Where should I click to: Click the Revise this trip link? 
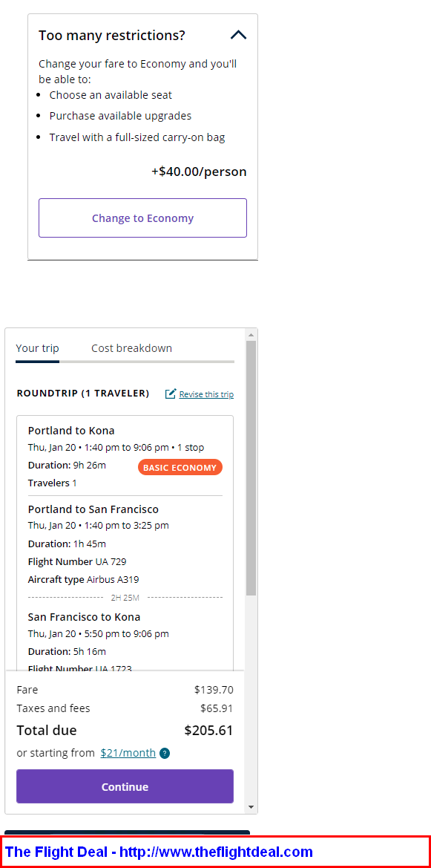pos(206,394)
